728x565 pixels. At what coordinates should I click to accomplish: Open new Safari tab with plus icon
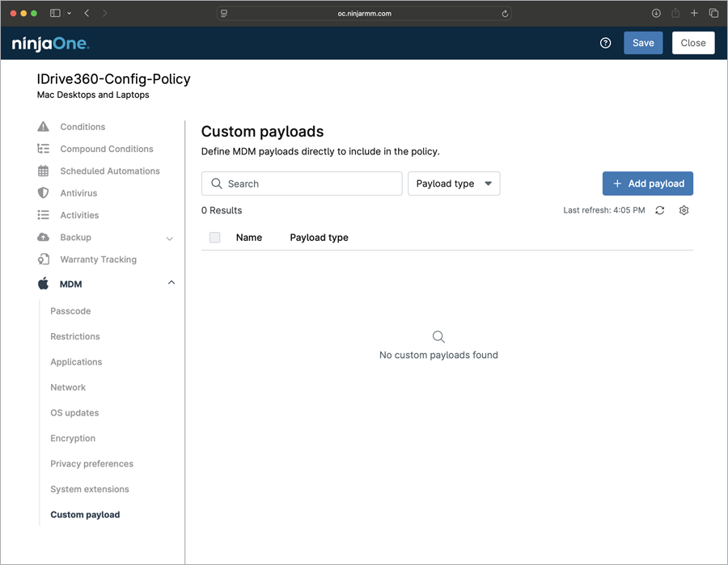[x=694, y=14]
